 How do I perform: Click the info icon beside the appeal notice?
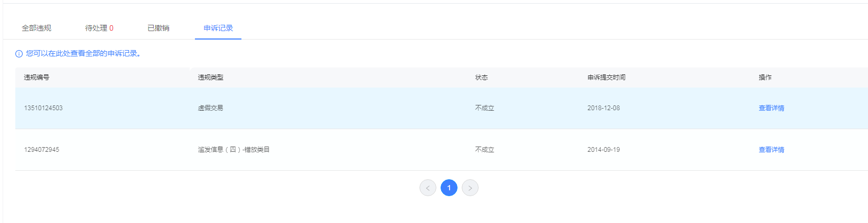[x=19, y=54]
